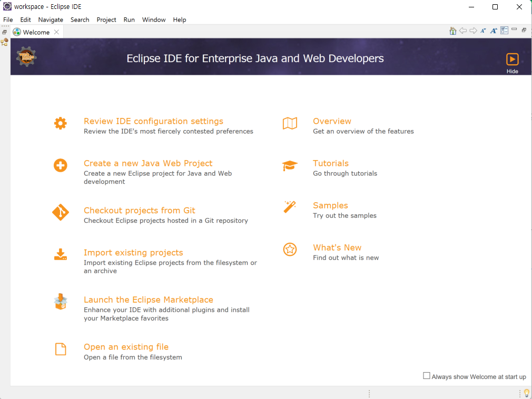Click the lightbulb tip icon in status bar

527,393
